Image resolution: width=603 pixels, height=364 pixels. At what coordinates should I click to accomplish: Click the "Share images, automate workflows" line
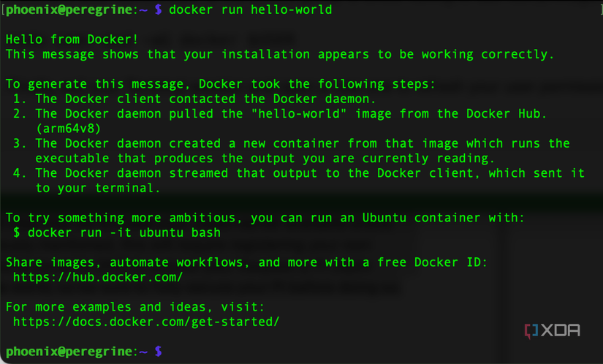[x=246, y=262]
